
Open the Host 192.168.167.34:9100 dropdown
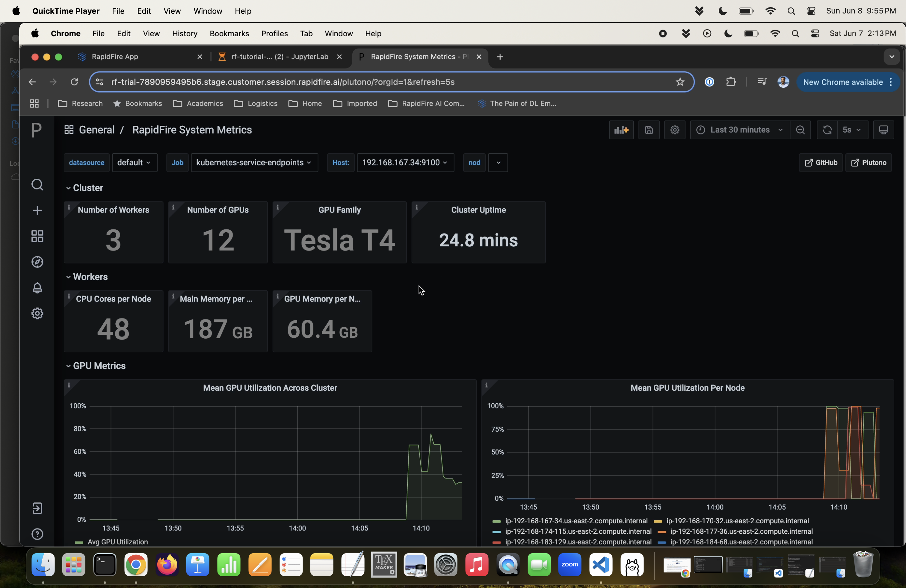405,163
